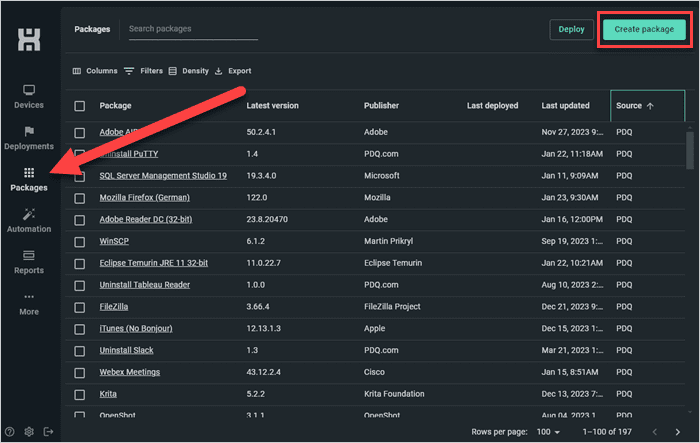This screenshot has height=443, width=700.
Task: Click the table vertical scrollbar thumb
Action: (x=690, y=150)
